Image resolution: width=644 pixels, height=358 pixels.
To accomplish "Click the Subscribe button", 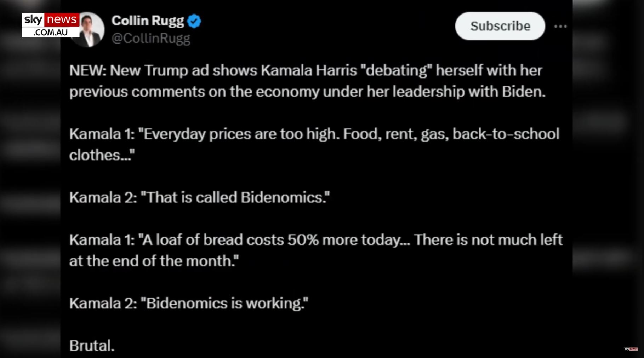I will click(500, 26).
